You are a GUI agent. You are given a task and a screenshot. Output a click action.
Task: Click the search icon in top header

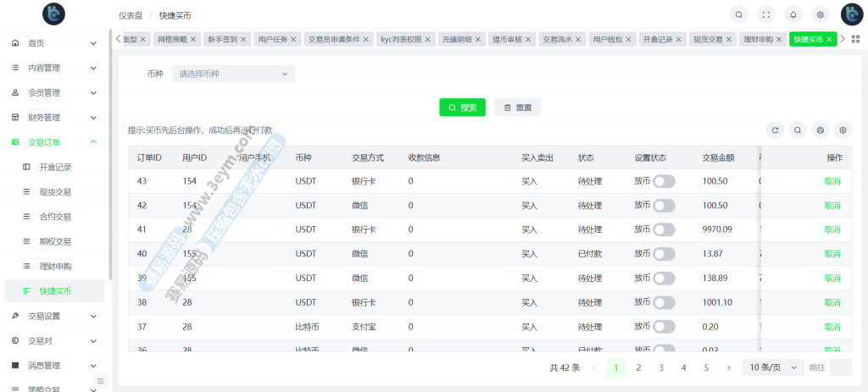click(x=740, y=14)
